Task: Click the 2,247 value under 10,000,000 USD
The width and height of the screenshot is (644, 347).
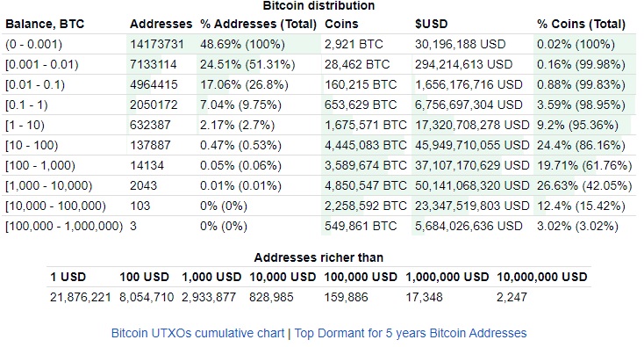Action: pos(512,297)
